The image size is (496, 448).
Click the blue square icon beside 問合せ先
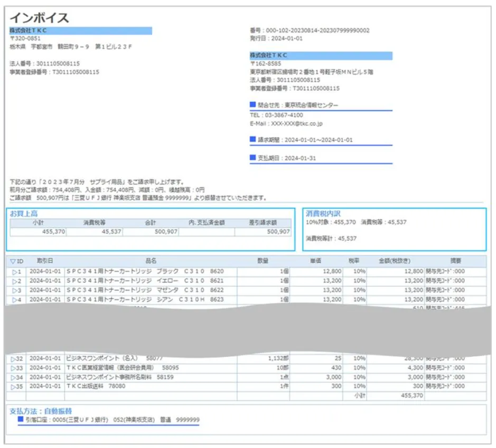pos(252,105)
